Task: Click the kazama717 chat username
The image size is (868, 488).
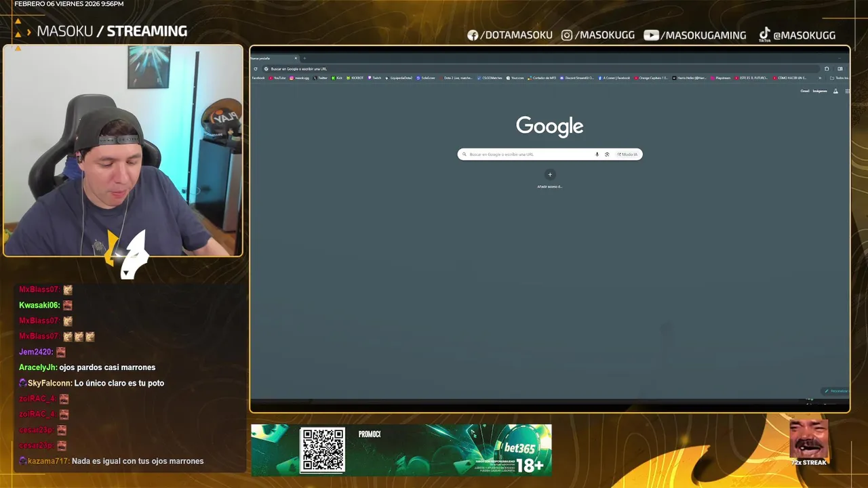Action: click(x=48, y=461)
